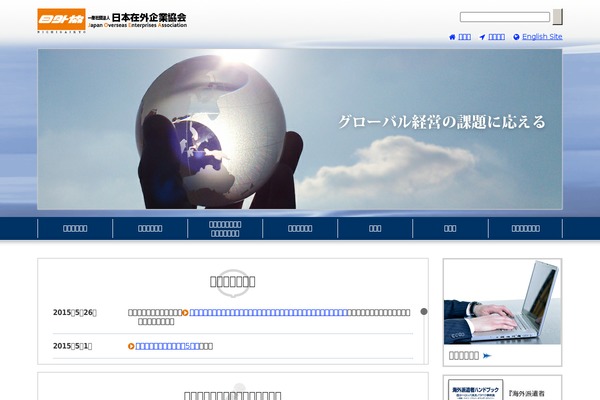Viewport: 600px width, 400px height.
Task: Click the globe icon beside English Site
Action: [x=516, y=37]
